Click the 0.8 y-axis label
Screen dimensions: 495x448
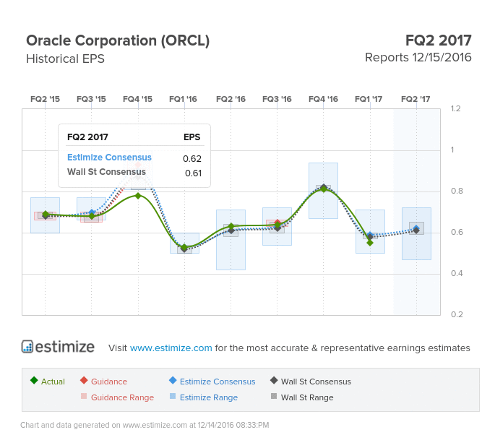click(x=457, y=191)
